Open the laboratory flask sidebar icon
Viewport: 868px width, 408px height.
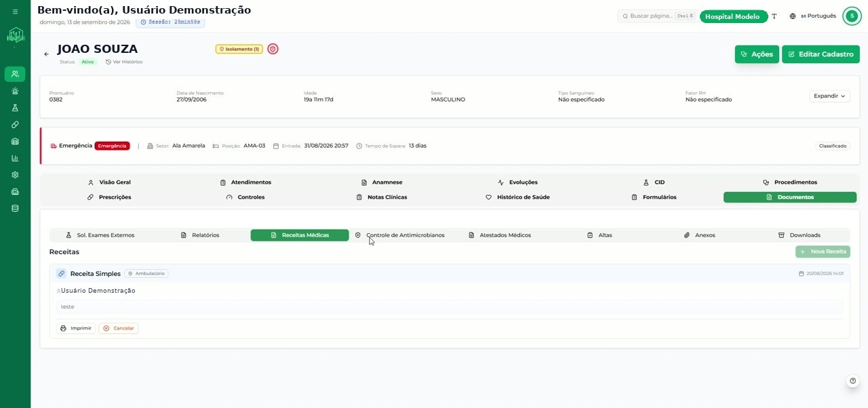(x=15, y=108)
